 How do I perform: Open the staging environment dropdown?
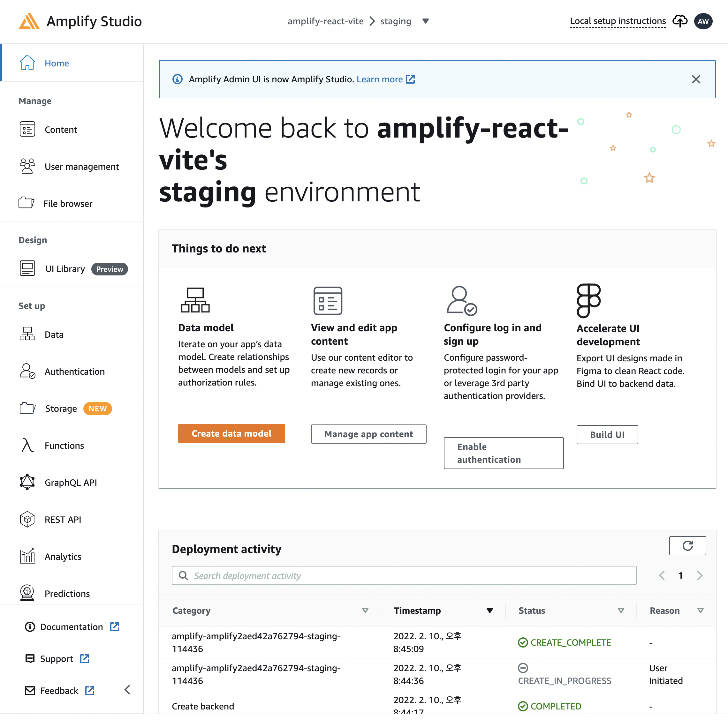425,21
